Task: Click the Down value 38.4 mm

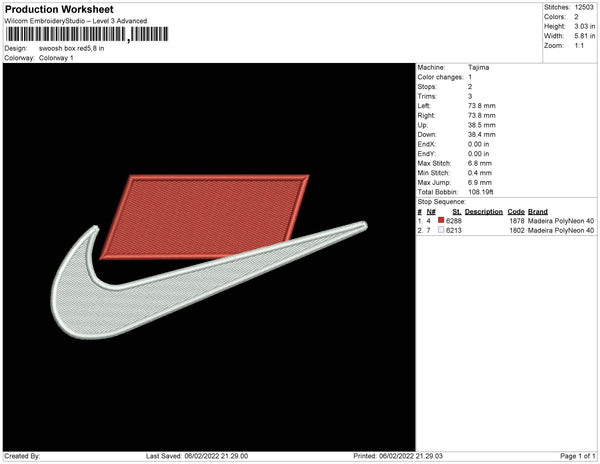Action: (x=481, y=135)
